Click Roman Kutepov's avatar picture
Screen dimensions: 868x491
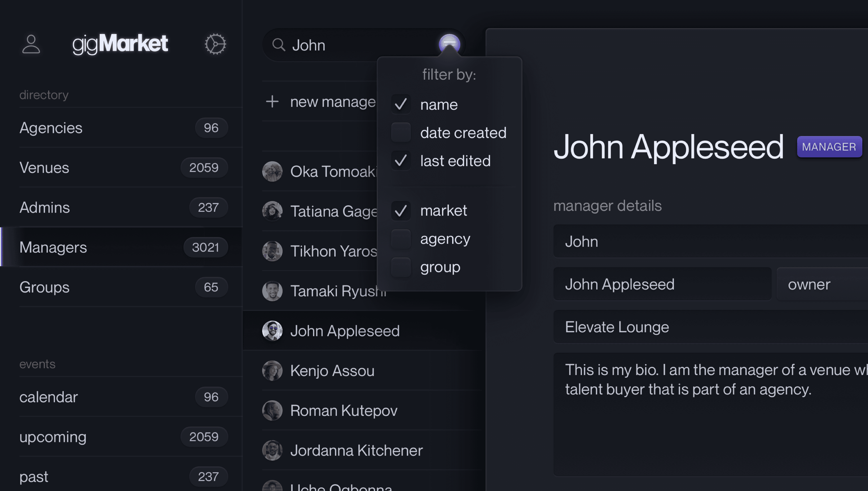[272, 410]
